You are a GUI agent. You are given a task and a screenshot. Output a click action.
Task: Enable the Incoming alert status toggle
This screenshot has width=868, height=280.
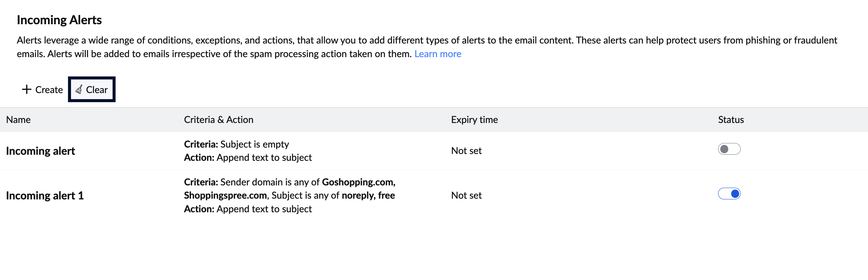click(x=729, y=149)
